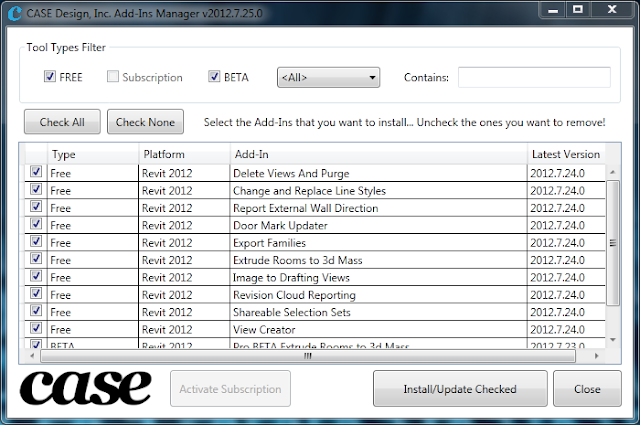Uncheck Delete Views And Purge row
The width and height of the screenshot is (640, 425).
click(36, 171)
